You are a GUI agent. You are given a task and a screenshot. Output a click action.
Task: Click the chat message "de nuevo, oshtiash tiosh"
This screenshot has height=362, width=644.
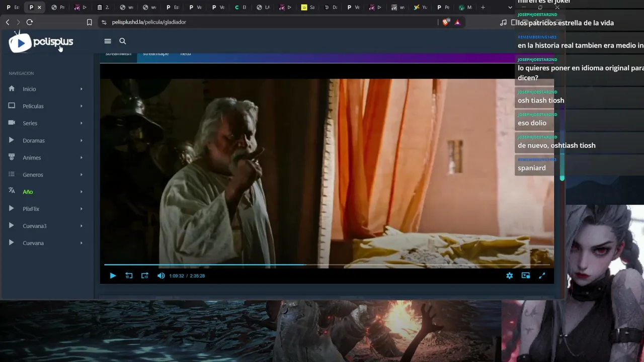[556, 145]
